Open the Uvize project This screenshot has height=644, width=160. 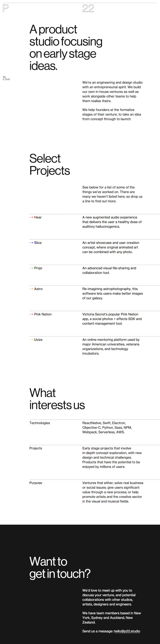click(38, 340)
